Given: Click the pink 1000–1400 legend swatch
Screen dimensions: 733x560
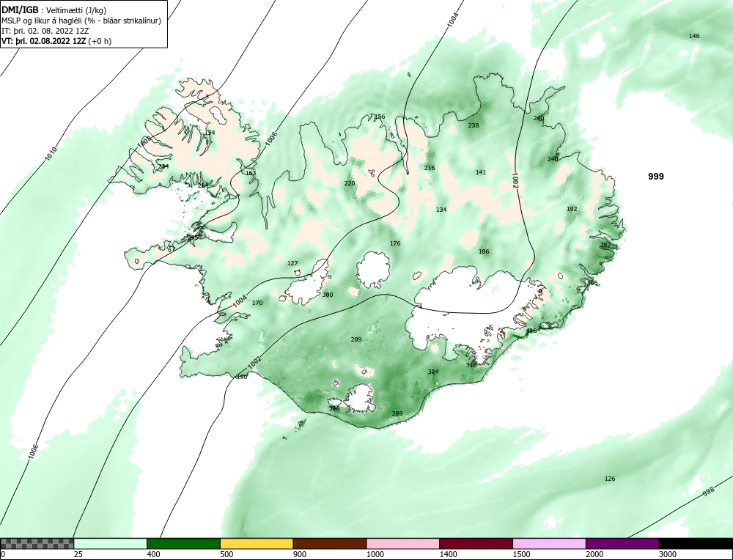Looking at the screenshot, I should pos(403,543).
